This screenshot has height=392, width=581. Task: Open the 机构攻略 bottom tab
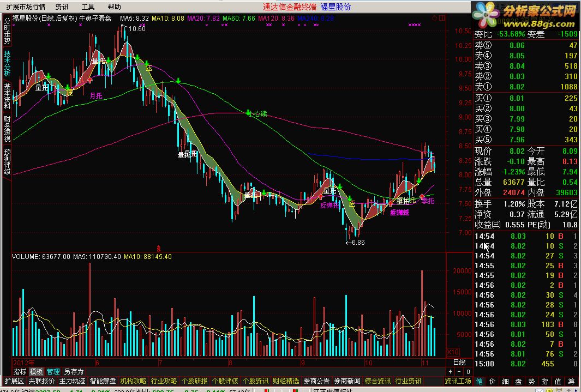tap(134, 381)
